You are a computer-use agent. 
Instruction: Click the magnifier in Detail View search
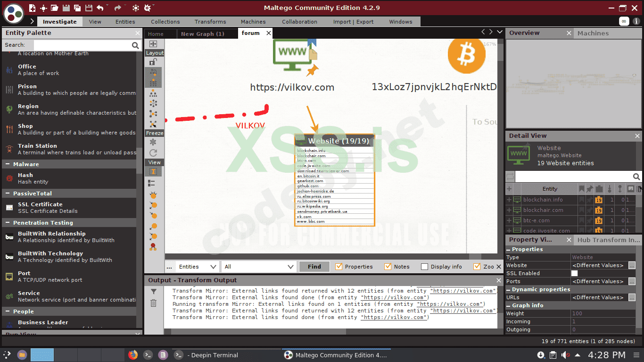pos(636,177)
